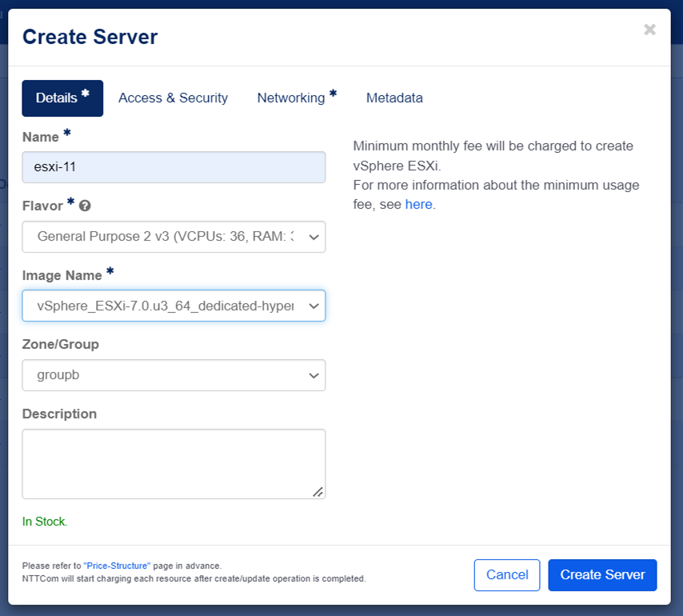Close the Create Server dialog with X
683x616 pixels.
(x=649, y=30)
